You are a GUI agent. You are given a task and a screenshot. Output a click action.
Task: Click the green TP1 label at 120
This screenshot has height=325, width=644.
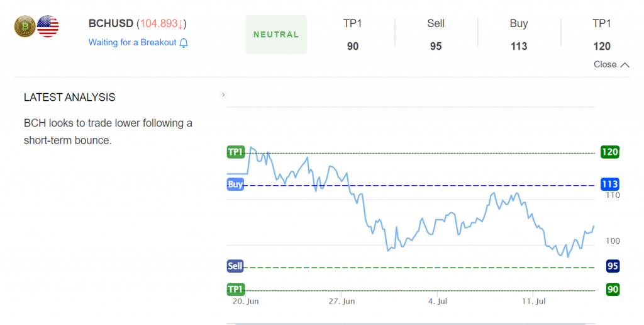tap(236, 152)
